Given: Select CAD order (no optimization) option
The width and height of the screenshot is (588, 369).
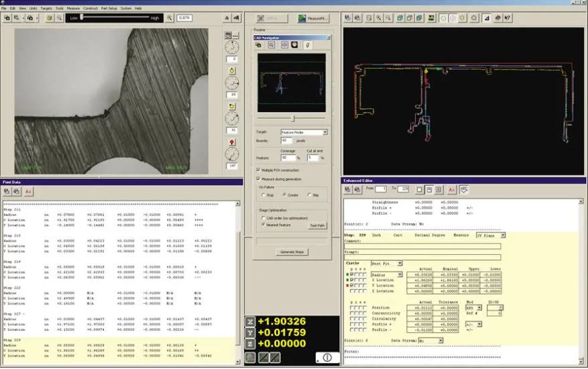Looking at the screenshot, I should [262, 218].
